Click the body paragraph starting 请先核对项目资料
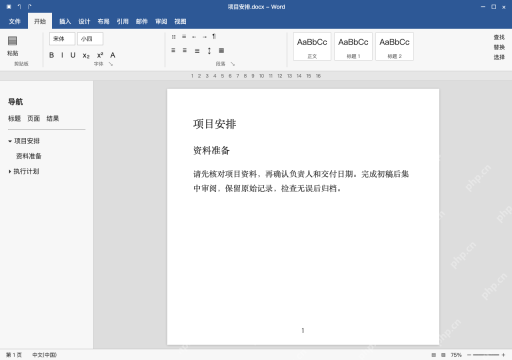Viewport: 512px width, 360px height. (301, 181)
